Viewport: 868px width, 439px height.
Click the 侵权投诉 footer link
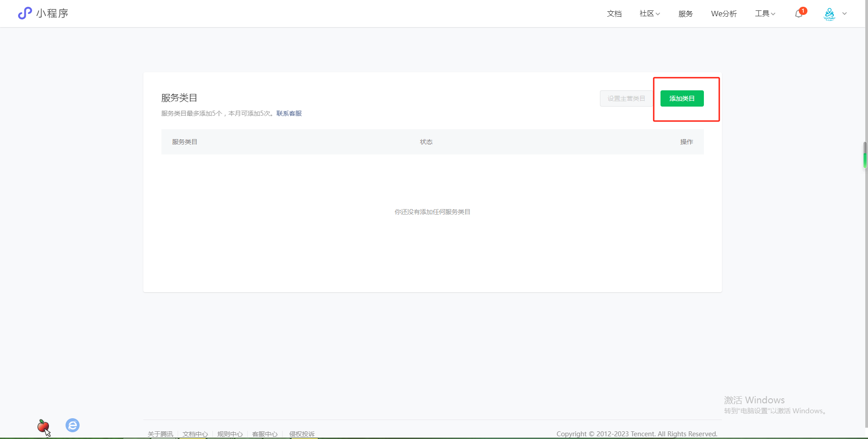pos(302,434)
